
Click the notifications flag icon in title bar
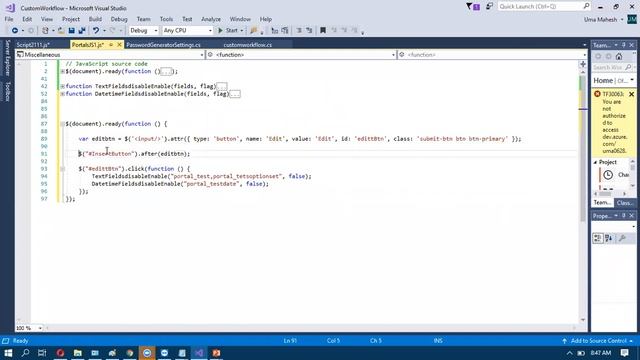click(x=473, y=7)
